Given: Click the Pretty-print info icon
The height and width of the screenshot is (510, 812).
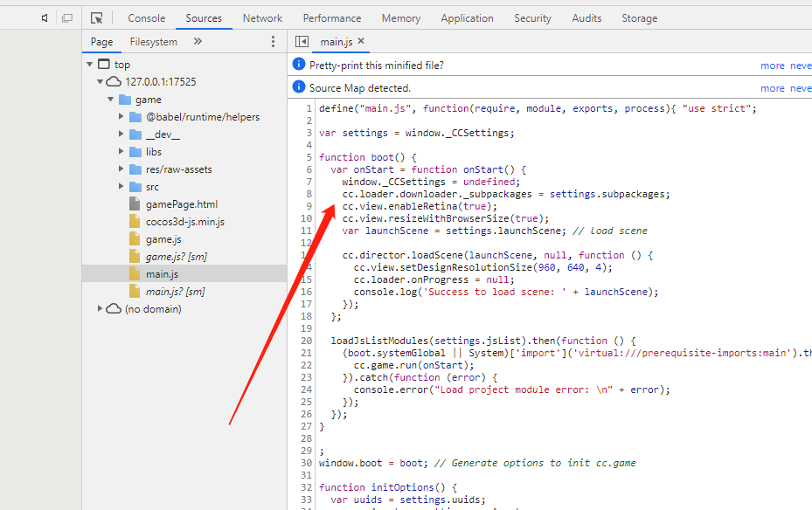Looking at the screenshot, I should (299, 65).
